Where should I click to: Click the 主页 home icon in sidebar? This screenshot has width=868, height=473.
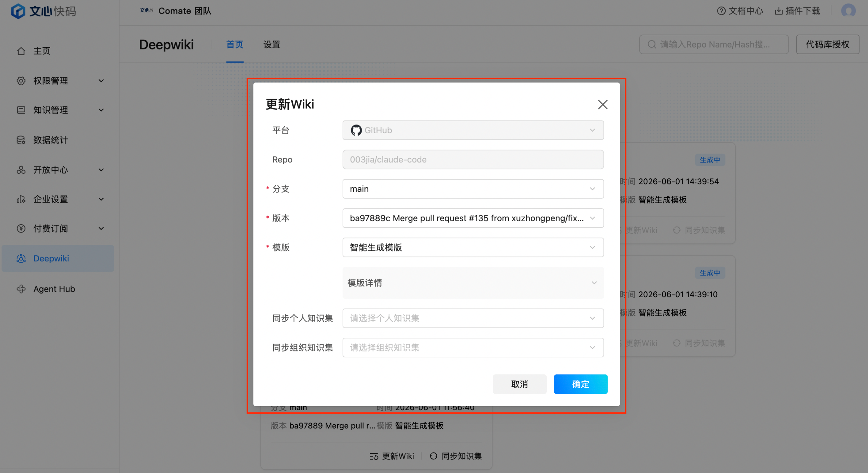(x=21, y=51)
